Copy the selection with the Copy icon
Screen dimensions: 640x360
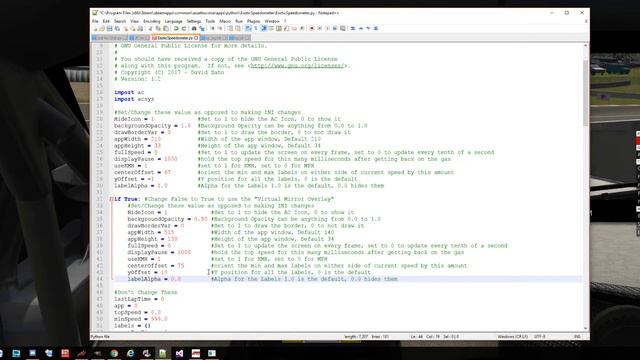point(158,29)
